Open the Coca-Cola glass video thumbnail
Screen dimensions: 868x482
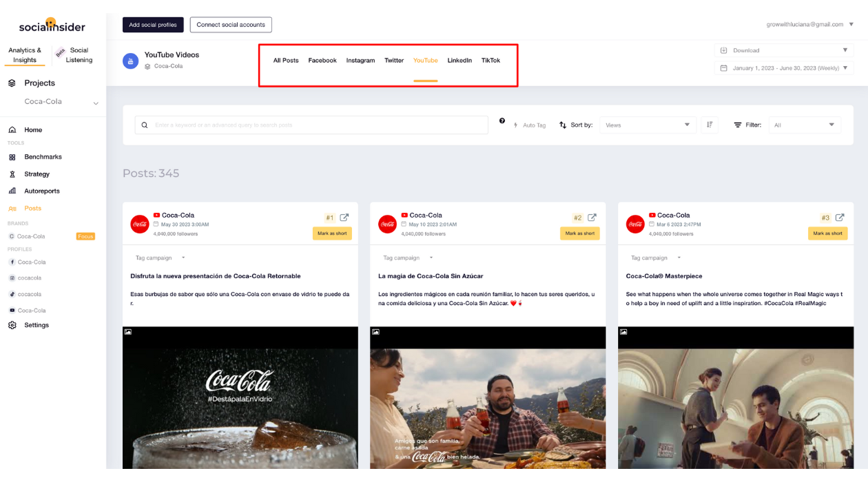coord(240,398)
